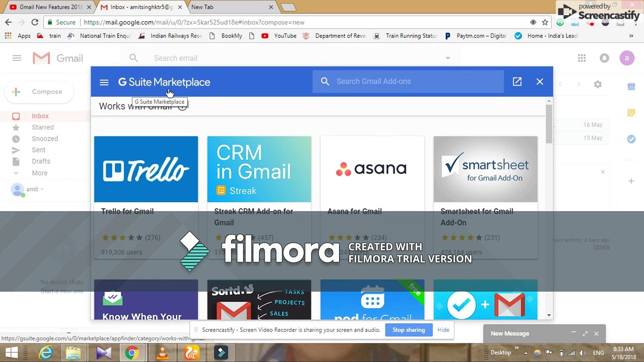The width and height of the screenshot is (644, 362).
Task: Open Google notifications bell
Action: [604, 58]
